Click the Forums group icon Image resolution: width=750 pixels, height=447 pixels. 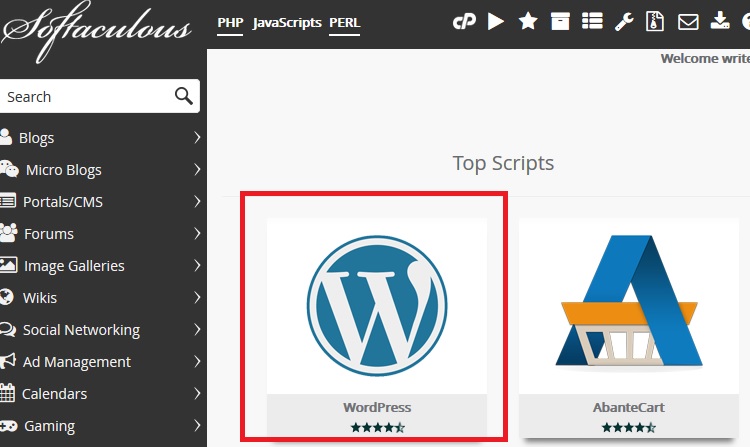click(x=8, y=233)
